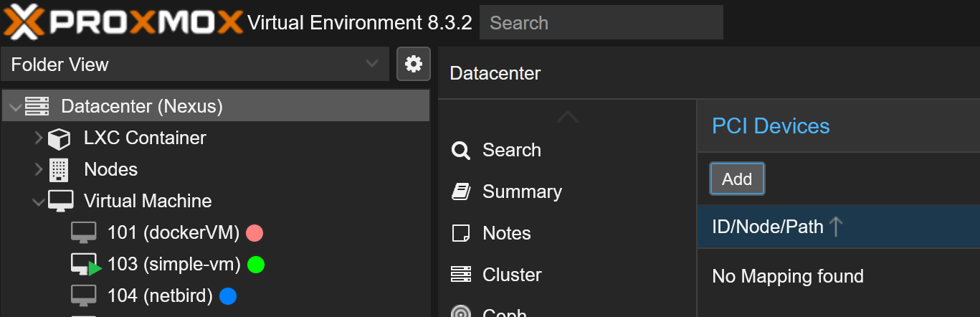Click the LXC Container cube icon
This screenshot has width=980, height=317.
(x=59, y=138)
